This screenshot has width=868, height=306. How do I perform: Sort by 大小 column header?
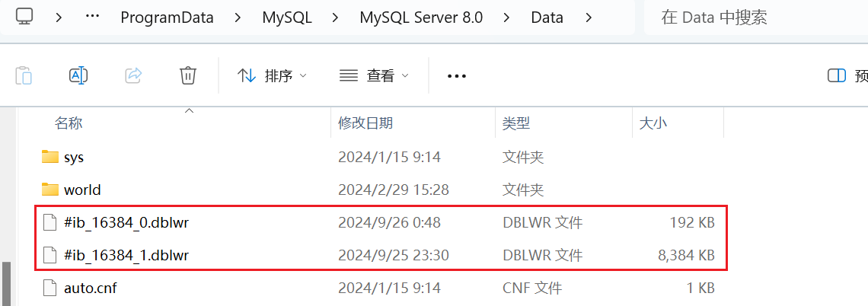point(653,123)
